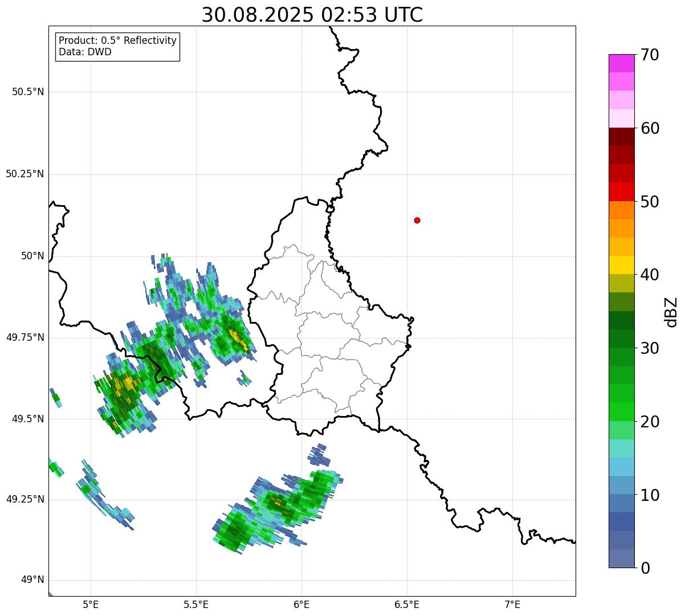The image size is (685, 616).
Task: Click the colorbar's 50 tick label
Action: tap(650, 202)
